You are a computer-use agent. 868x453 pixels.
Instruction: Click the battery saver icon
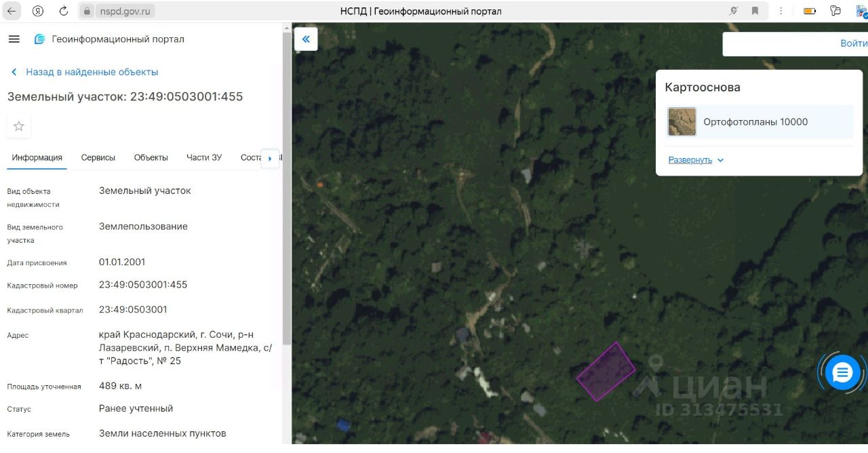[810, 11]
